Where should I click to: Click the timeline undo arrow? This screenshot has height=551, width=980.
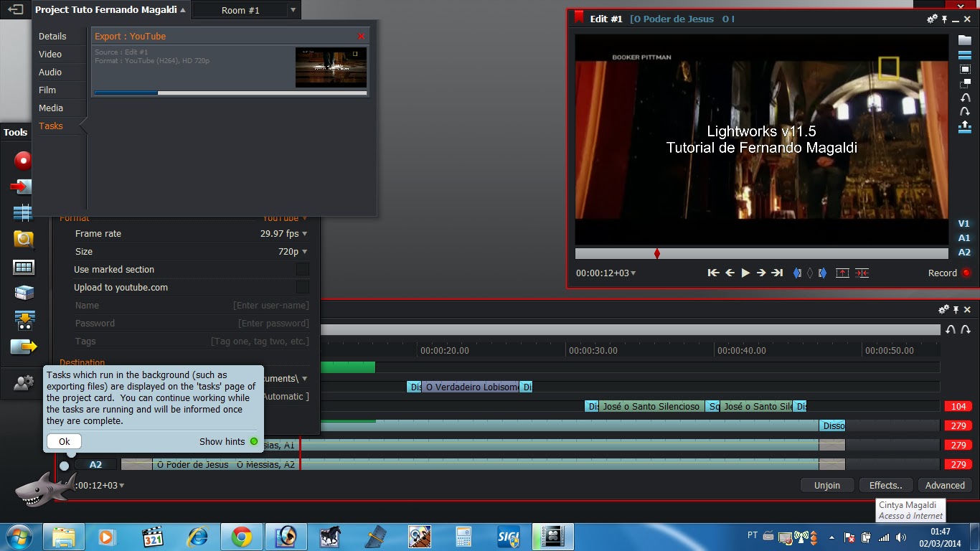[951, 329]
